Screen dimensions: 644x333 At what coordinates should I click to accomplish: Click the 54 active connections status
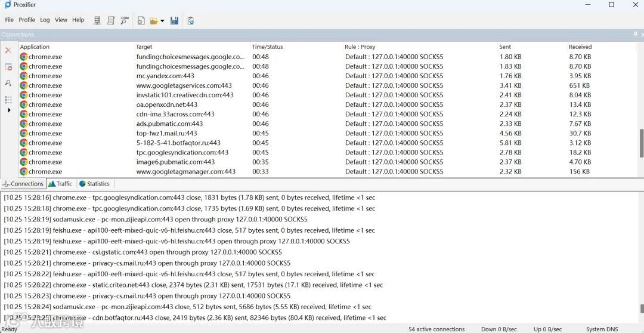point(436,329)
